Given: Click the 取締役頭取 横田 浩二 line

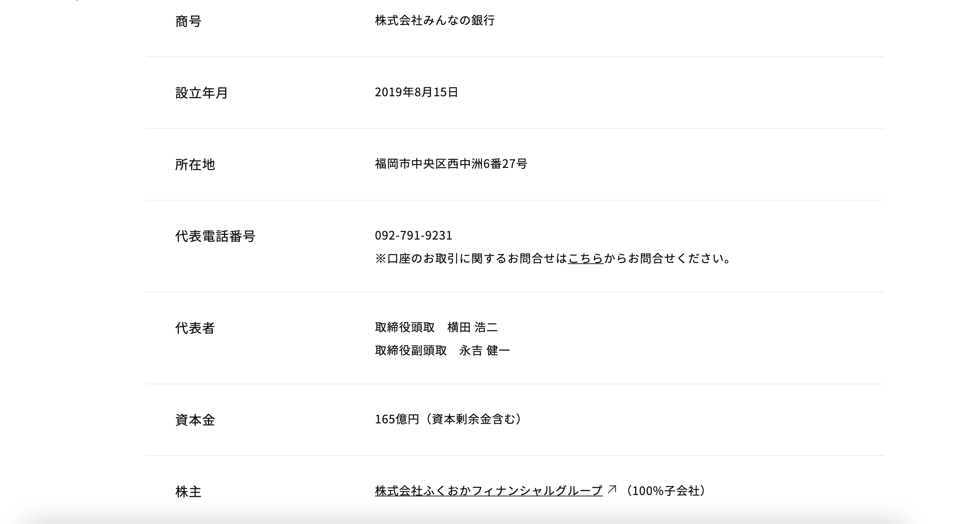Looking at the screenshot, I should pos(436,327).
